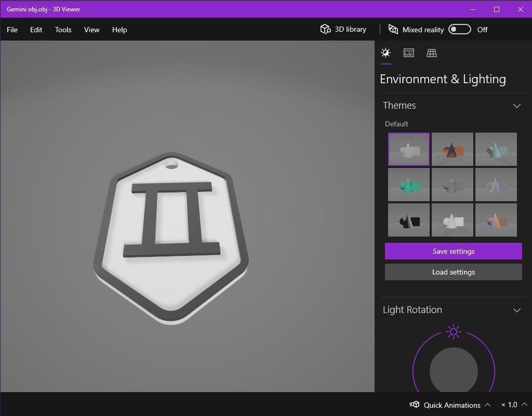532x416 pixels.
Task: Click the Light Rotation section heading
Action: (412, 310)
